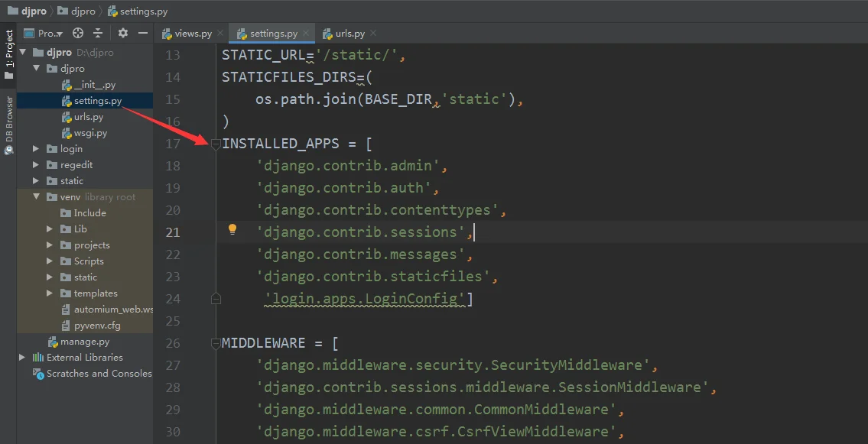The image size is (868, 444).
Task: Click the first djpro breadcrumb
Action: coord(27,11)
